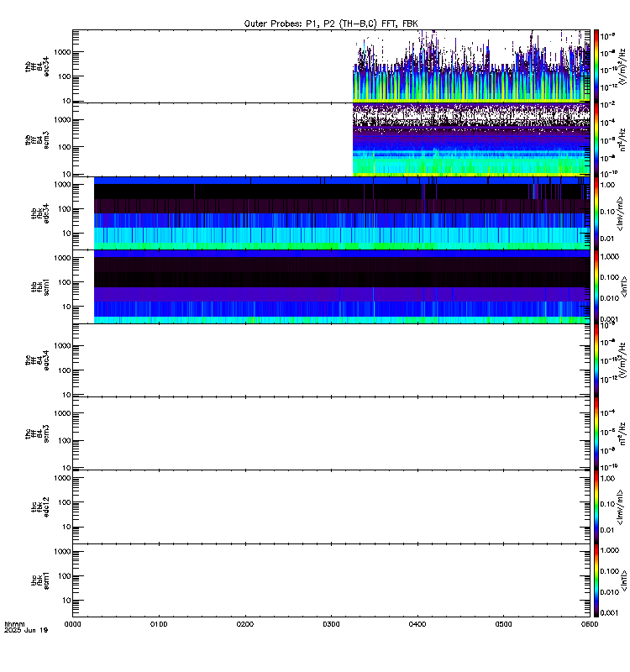Click the 1000 y-tick on thb fff scm3 panel
The height and width of the screenshot is (672, 630).
coord(62,120)
